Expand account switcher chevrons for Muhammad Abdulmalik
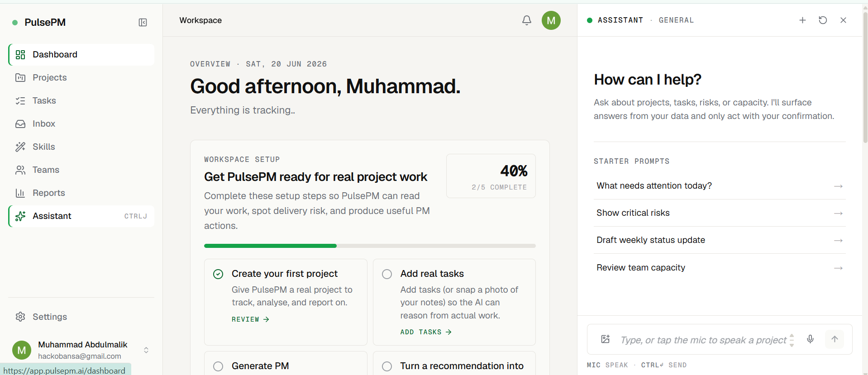Image resolution: width=868 pixels, height=375 pixels. pyautogui.click(x=146, y=350)
